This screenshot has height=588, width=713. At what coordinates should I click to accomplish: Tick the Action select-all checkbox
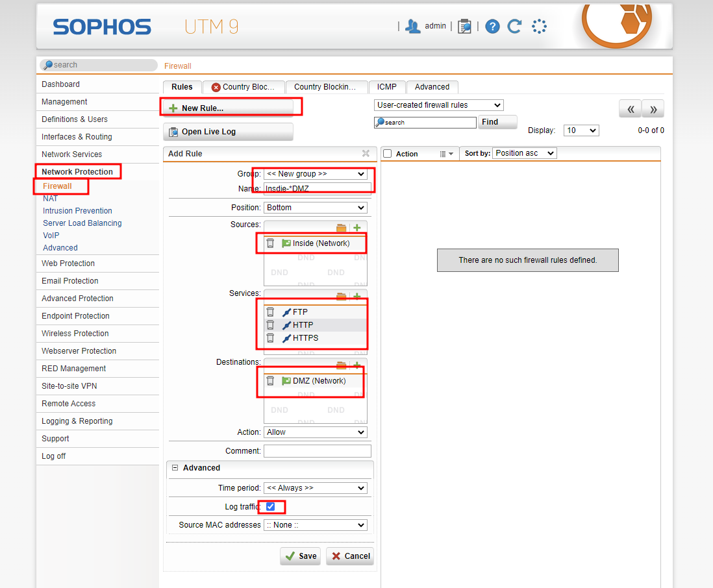(388, 154)
